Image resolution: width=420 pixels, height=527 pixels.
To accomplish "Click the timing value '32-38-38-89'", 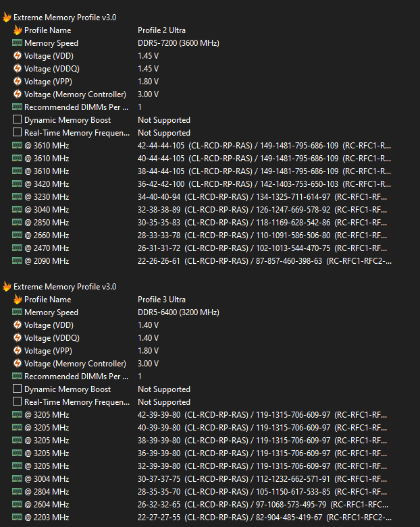I will [x=159, y=209].
